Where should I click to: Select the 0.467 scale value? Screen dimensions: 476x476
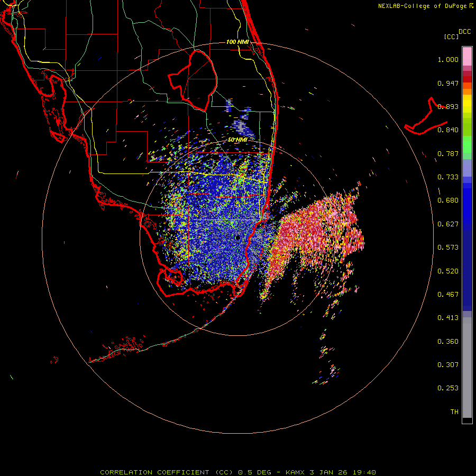click(x=448, y=294)
